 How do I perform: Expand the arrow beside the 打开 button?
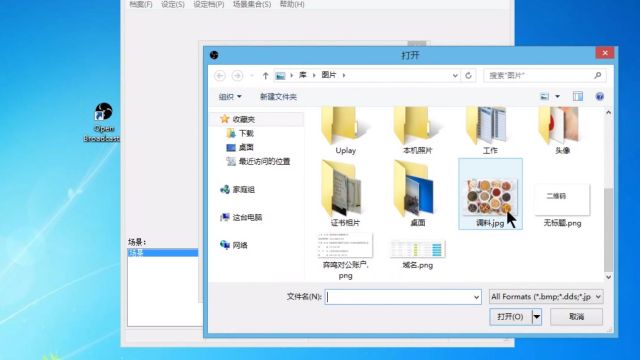tap(537, 317)
